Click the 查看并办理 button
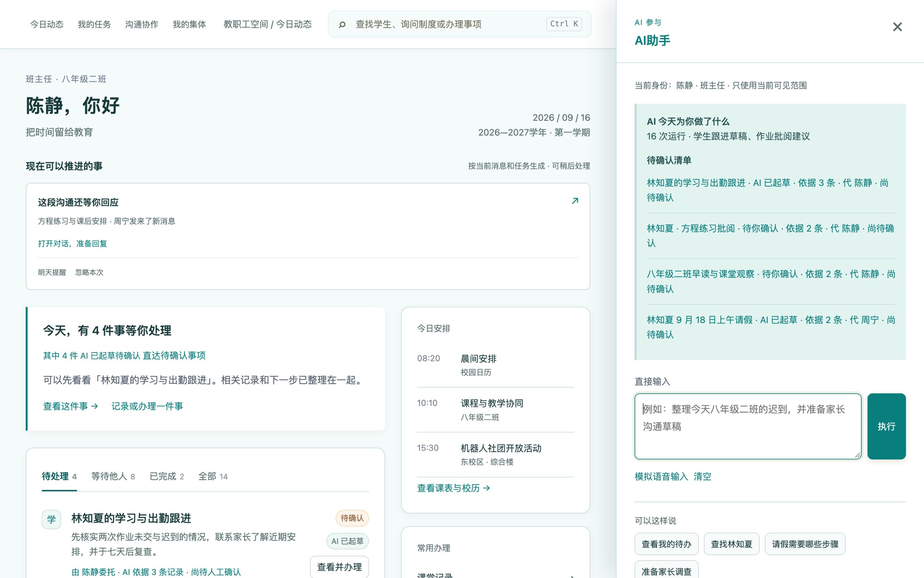 click(x=339, y=567)
